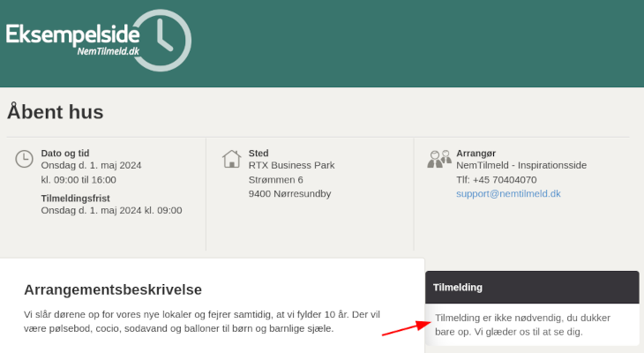The image size is (644, 353).
Task: Click the 9400 Nørresundby address line
Action: [289, 193]
